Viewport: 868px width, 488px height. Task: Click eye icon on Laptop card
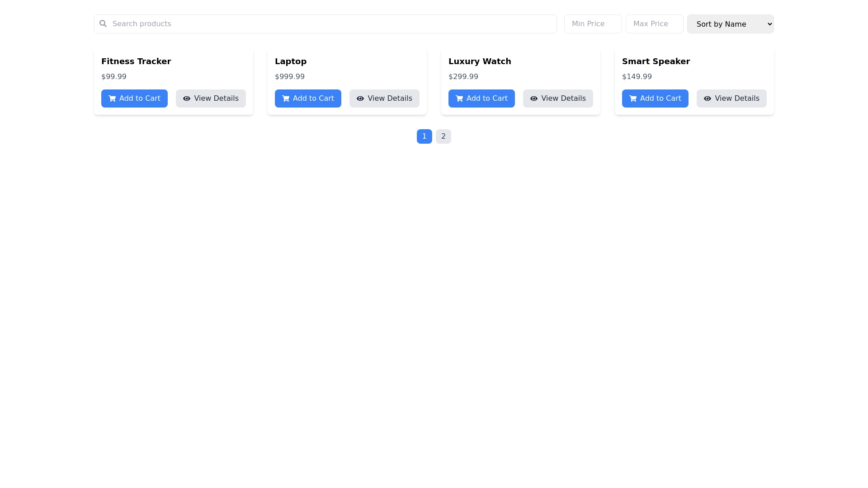(360, 99)
